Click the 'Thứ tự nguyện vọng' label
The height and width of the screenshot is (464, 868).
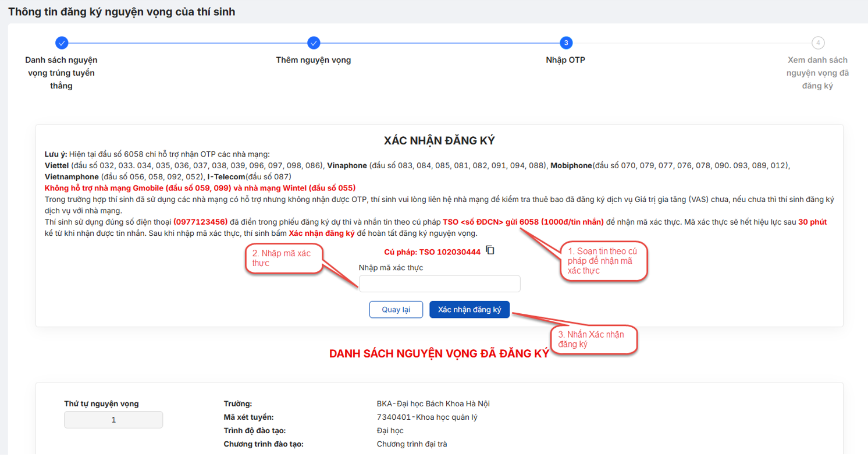tap(101, 403)
